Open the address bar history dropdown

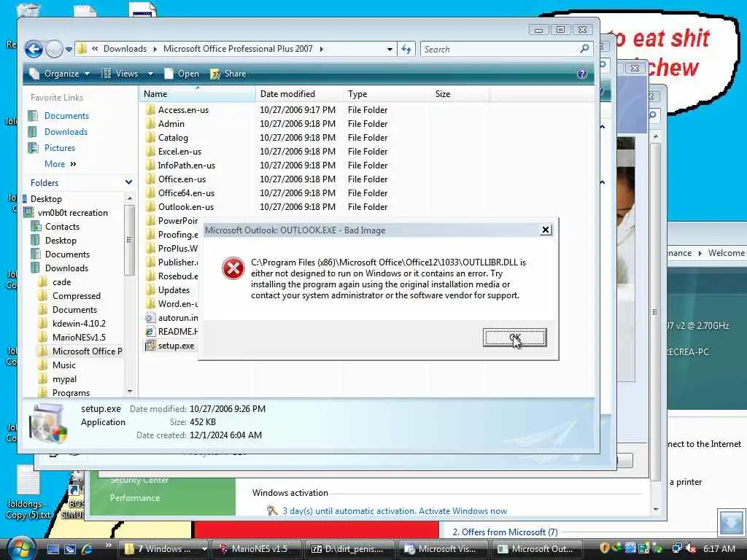pyautogui.click(x=390, y=49)
